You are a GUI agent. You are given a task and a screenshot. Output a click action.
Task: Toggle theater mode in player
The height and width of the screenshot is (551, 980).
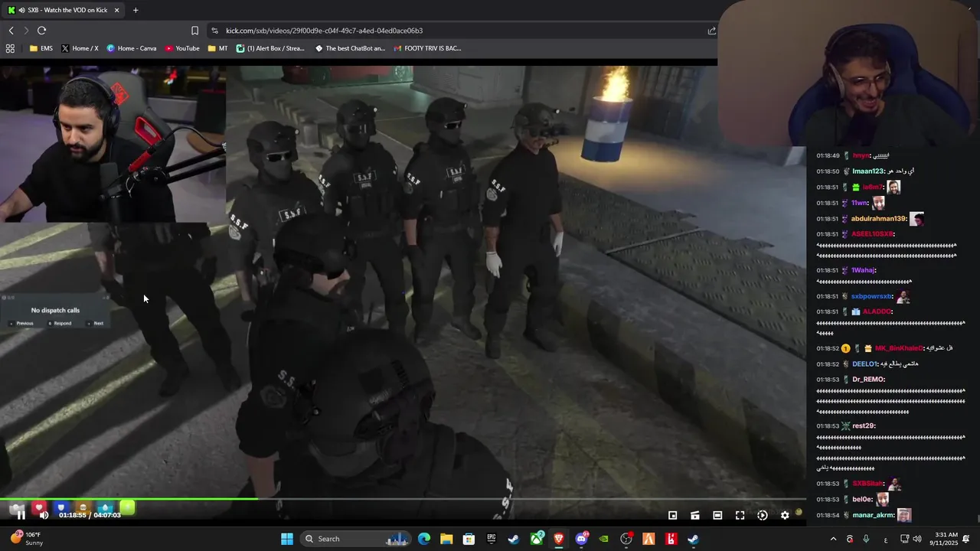717,515
